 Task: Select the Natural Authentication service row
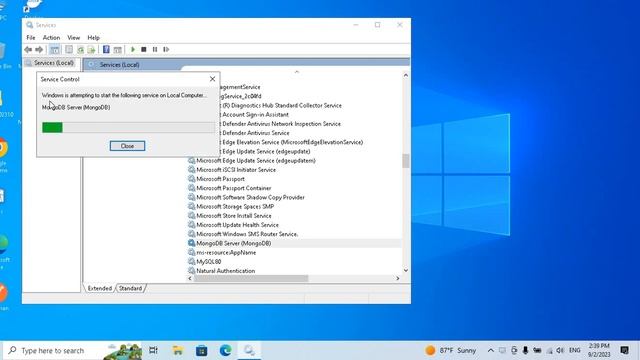click(226, 271)
